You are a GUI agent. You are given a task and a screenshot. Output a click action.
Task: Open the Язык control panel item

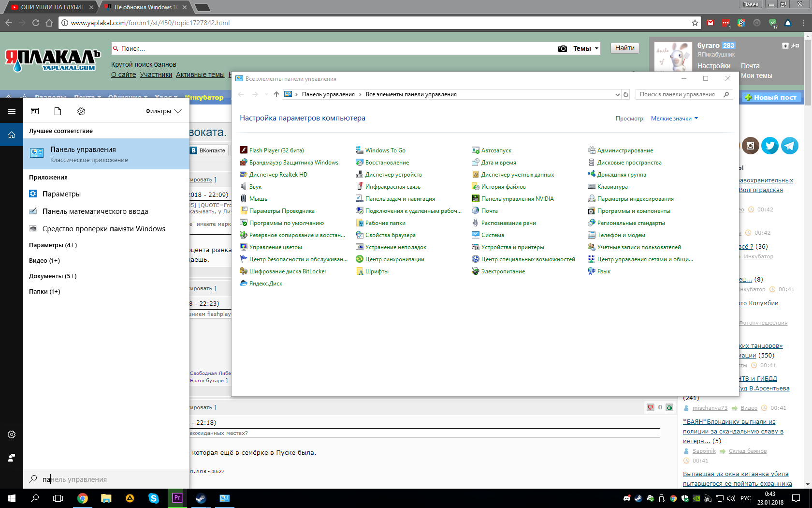(x=599, y=271)
